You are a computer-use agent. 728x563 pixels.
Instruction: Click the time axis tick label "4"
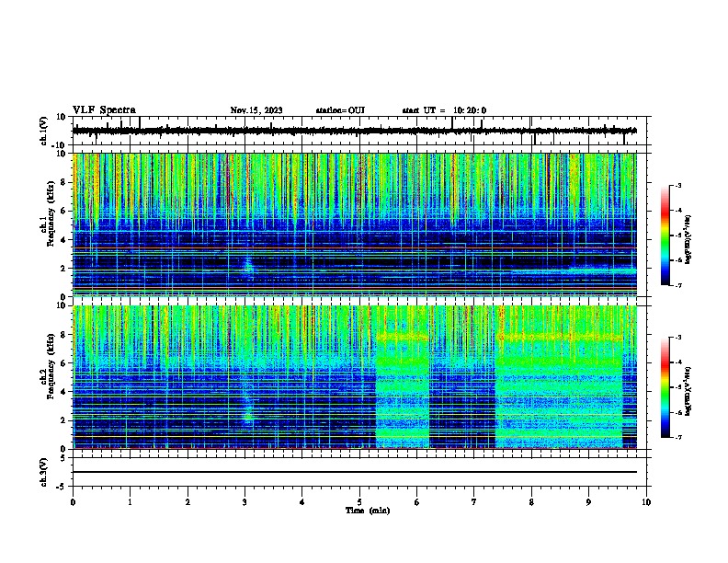tap(302, 502)
